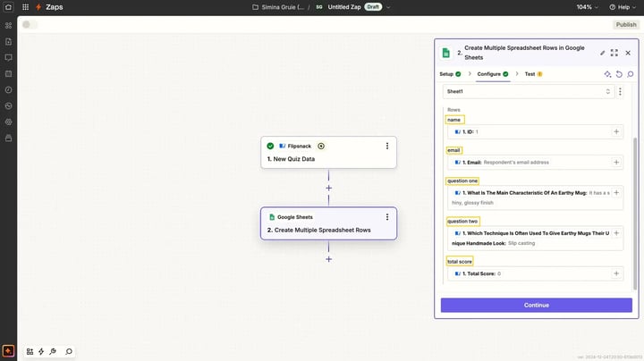Open three-dot menu on Google Sheets step
The image size is (644, 361).
(x=387, y=217)
